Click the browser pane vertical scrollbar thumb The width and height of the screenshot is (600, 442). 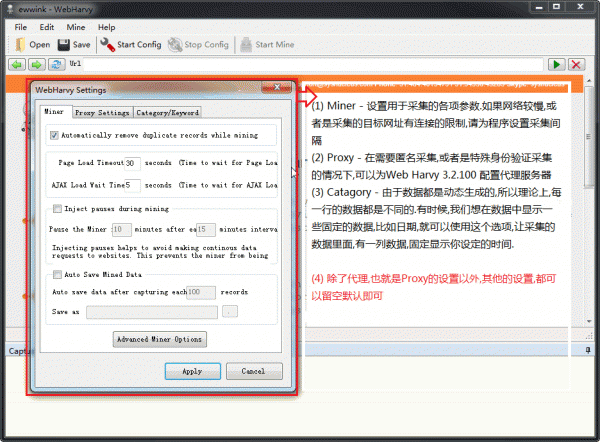589,137
